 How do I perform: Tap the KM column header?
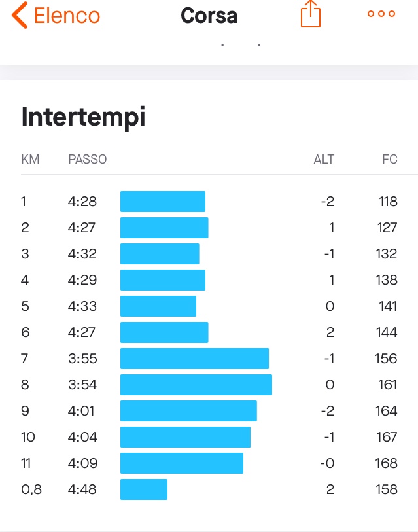tap(30, 159)
